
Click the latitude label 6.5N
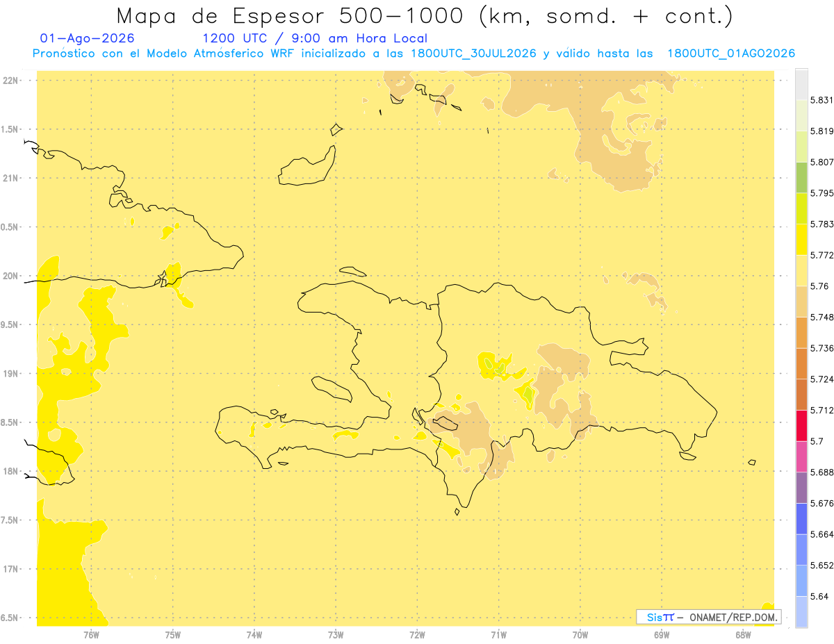point(10,618)
